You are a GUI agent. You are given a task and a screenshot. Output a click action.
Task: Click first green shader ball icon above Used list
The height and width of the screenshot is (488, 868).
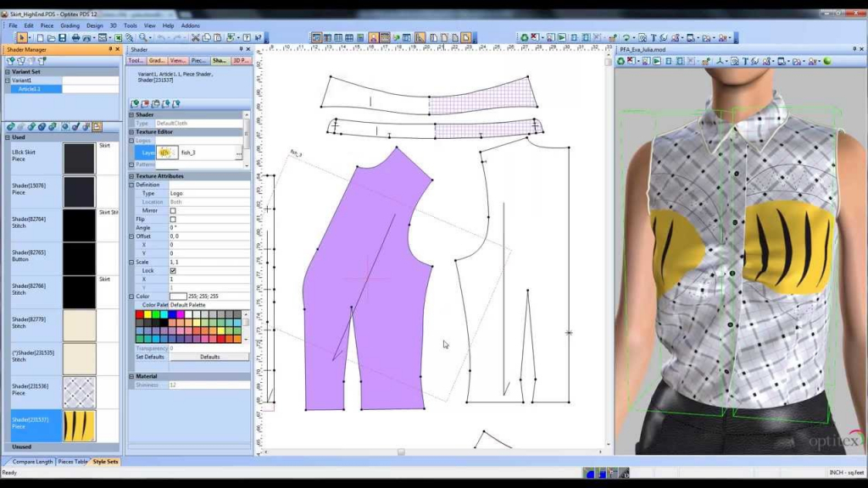tap(10, 127)
